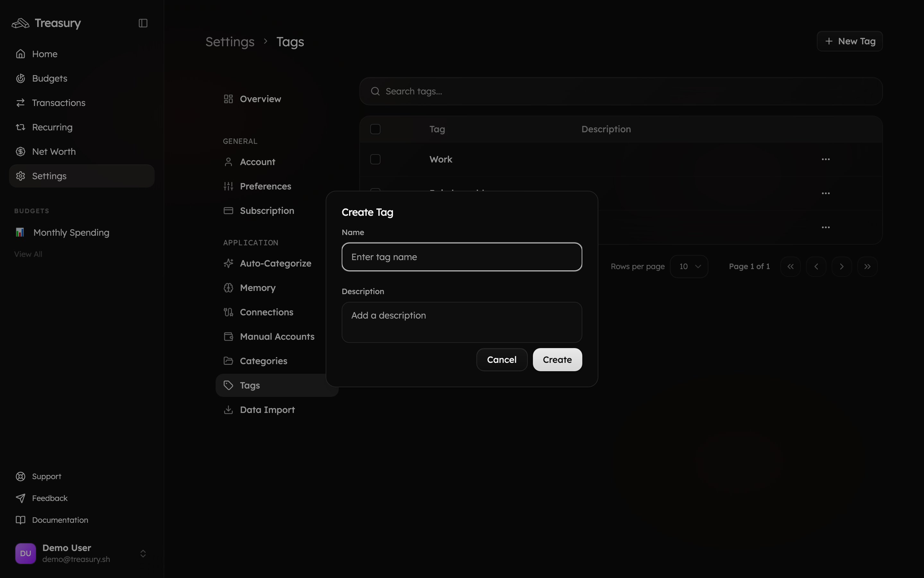Click the Cancel button in dialog
This screenshot has height=578, width=924.
[502, 360]
